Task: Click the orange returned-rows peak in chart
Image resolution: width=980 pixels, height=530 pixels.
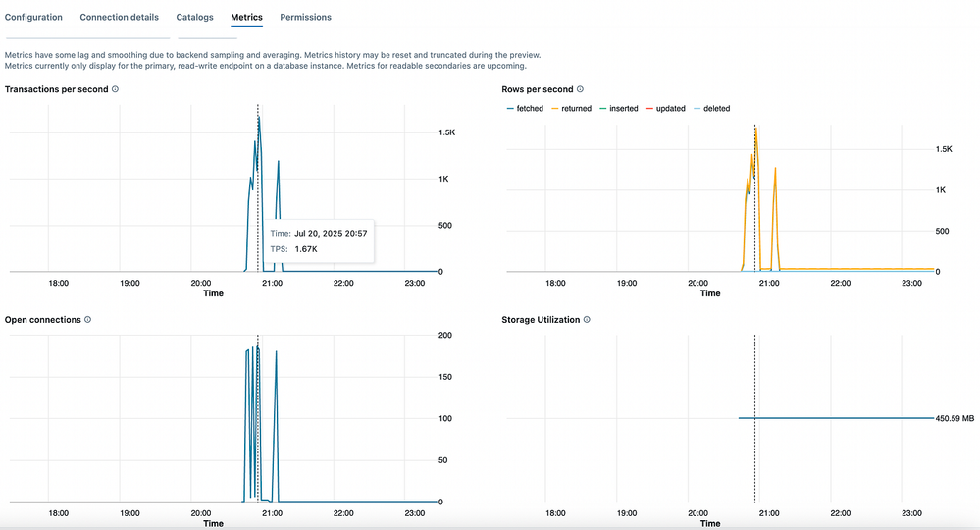Action: point(755,130)
